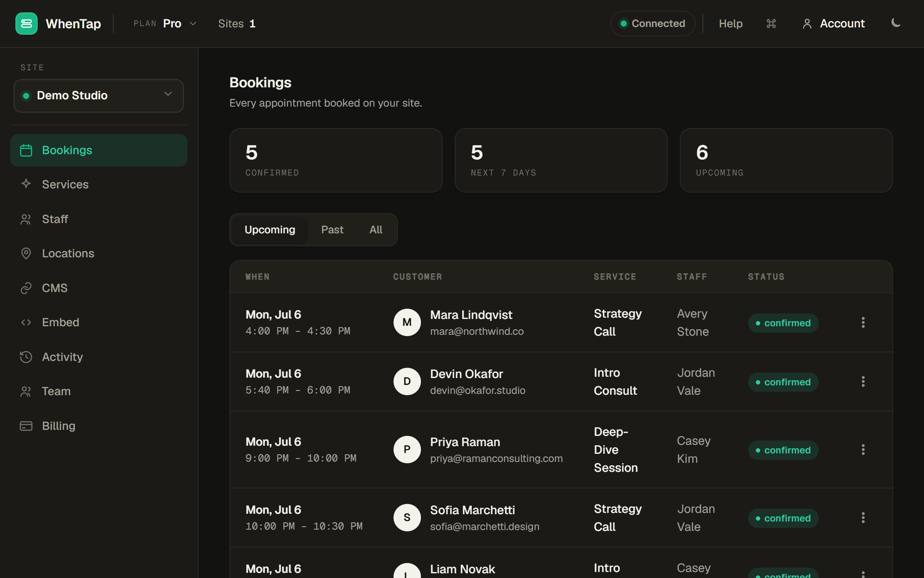Click the Staff people icon
Image resolution: width=924 pixels, height=578 pixels.
tap(26, 219)
